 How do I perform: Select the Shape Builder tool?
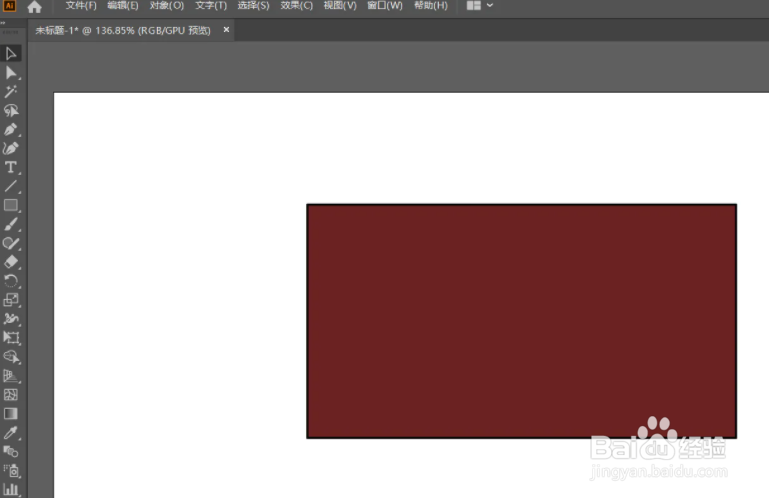(x=11, y=357)
